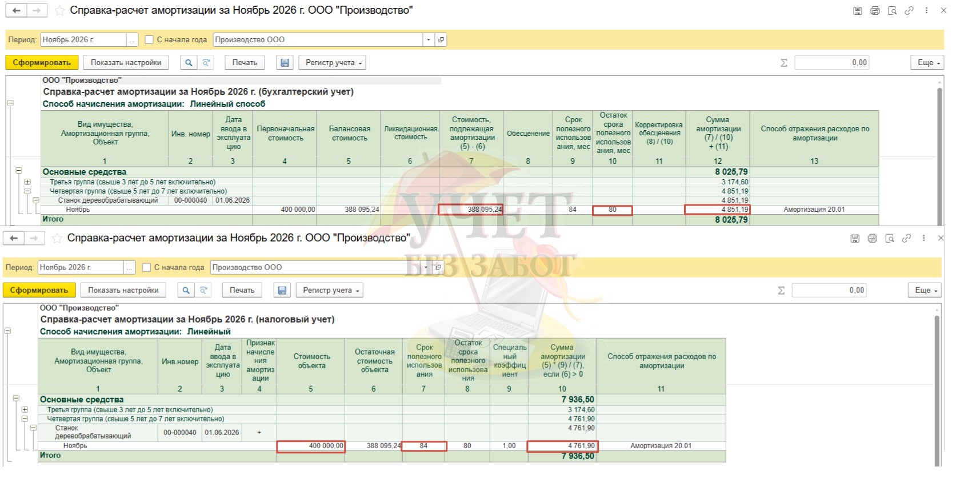
Task: Click magnifier search icon in upper toolbar
Action: [189, 63]
